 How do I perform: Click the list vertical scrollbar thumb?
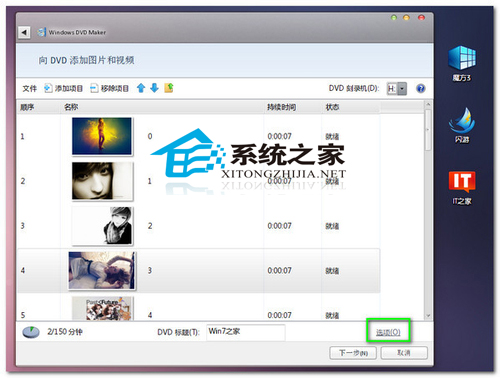click(428, 130)
